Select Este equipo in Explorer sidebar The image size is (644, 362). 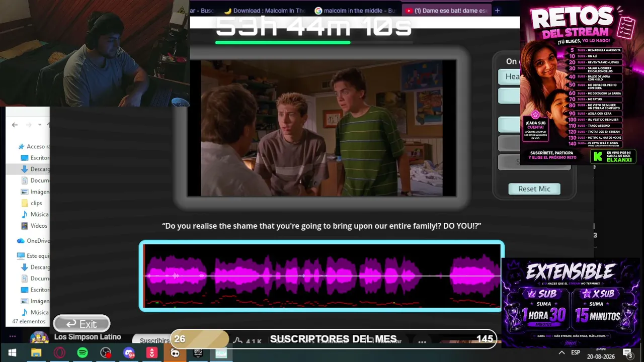pos(34,256)
